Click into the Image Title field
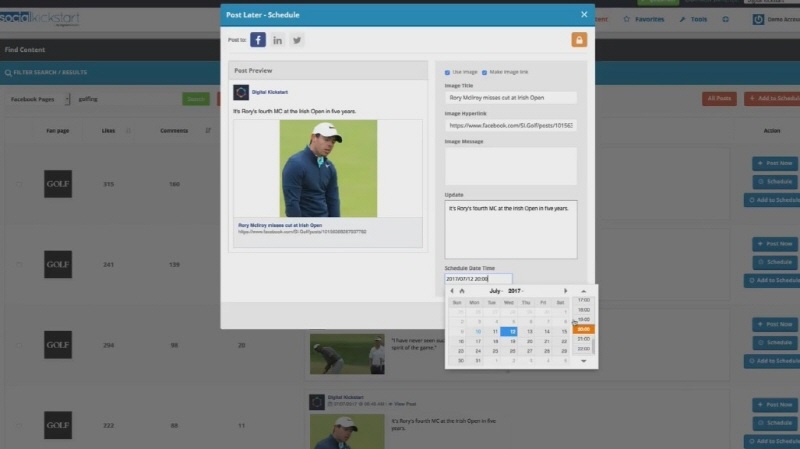Viewport: 800px width, 449px height. [511, 97]
